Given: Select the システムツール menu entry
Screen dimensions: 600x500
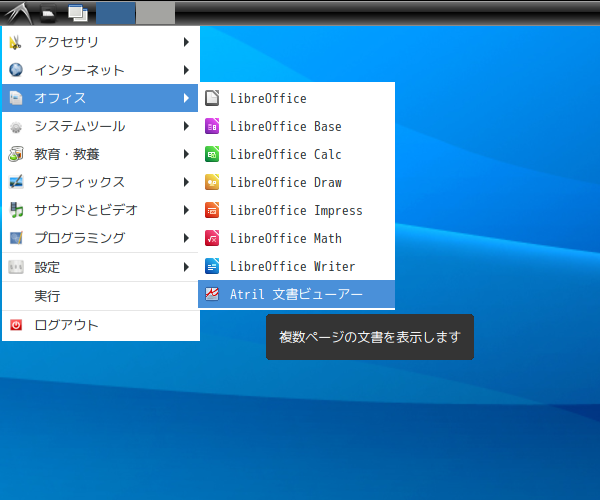Looking at the screenshot, I should 101,126.
